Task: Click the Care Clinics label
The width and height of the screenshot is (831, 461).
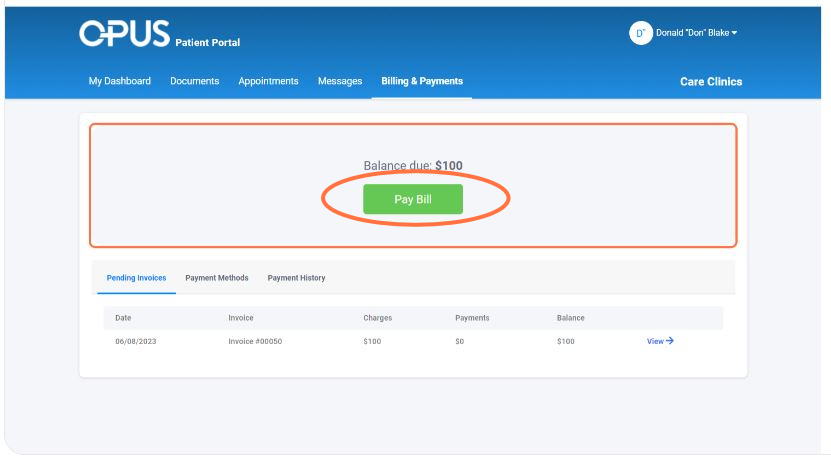Action: pos(711,82)
